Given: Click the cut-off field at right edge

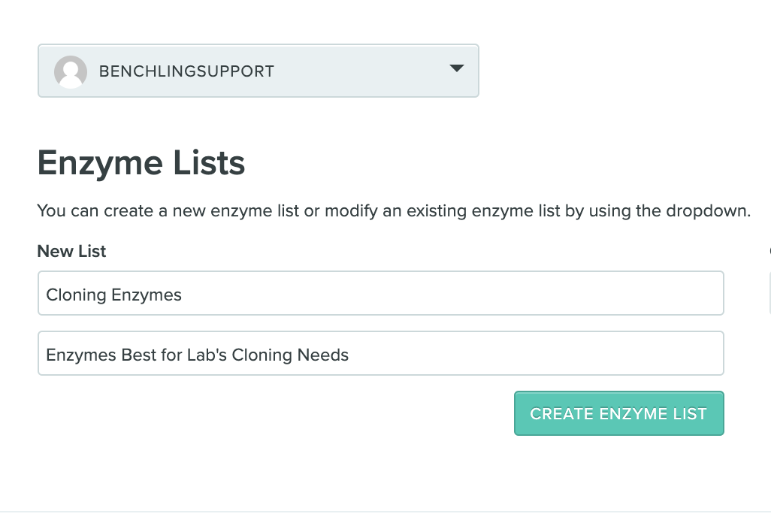Looking at the screenshot, I should tap(769, 293).
